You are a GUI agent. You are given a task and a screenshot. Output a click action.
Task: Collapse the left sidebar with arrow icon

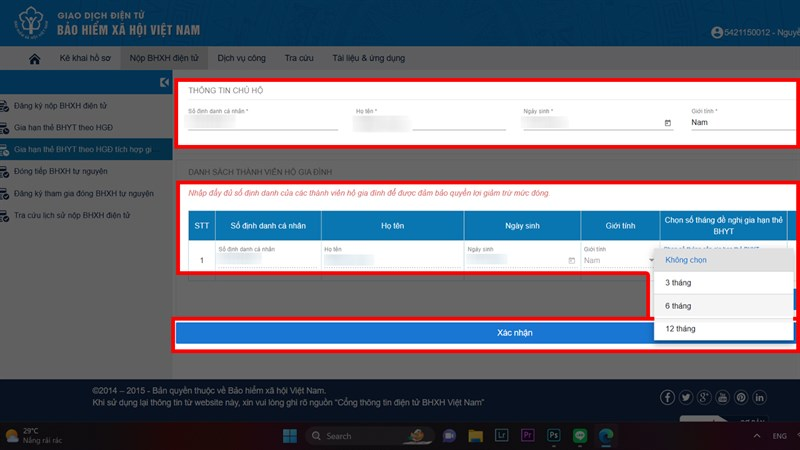point(164,82)
